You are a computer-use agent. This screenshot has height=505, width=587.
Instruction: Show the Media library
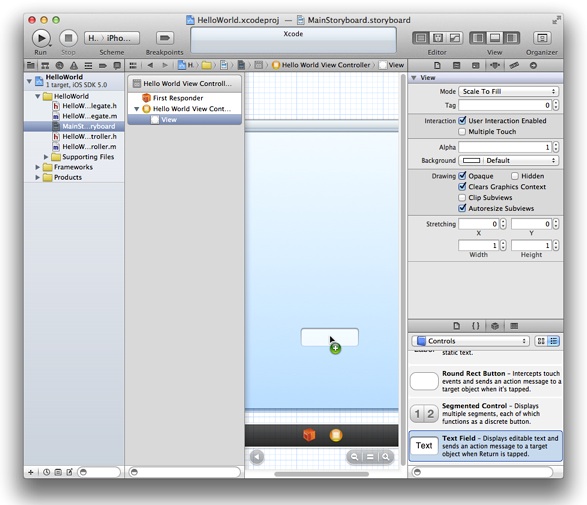pos(514,326)
